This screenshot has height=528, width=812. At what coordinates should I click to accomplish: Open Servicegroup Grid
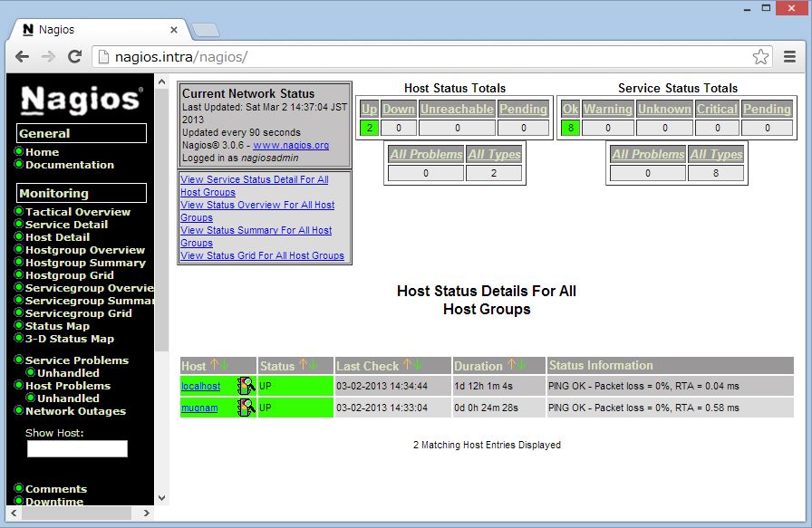pyautogui.click(x=78, y=313)
